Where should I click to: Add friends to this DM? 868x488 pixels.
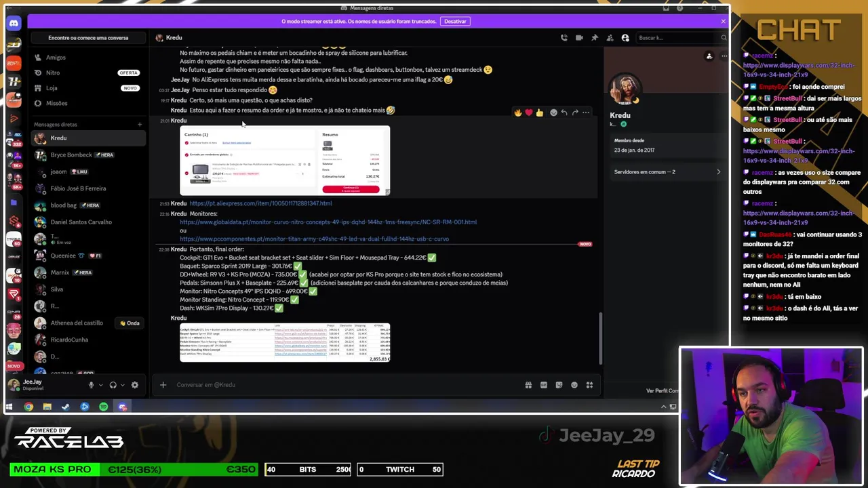[x=610, y=38]
